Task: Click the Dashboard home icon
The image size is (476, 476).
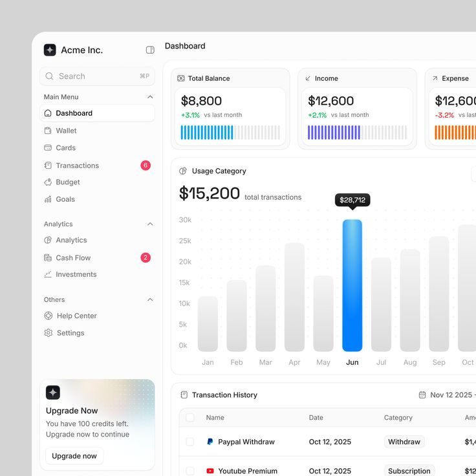Action: pyautogui.click(x=48, y=113)
